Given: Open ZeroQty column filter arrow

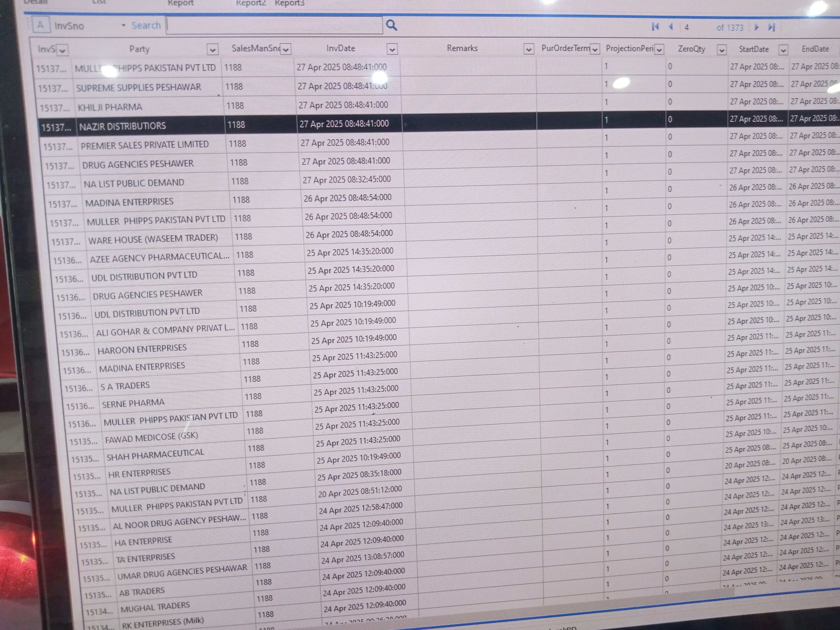Looking at the screenshot, I should [x=722, y=50].
